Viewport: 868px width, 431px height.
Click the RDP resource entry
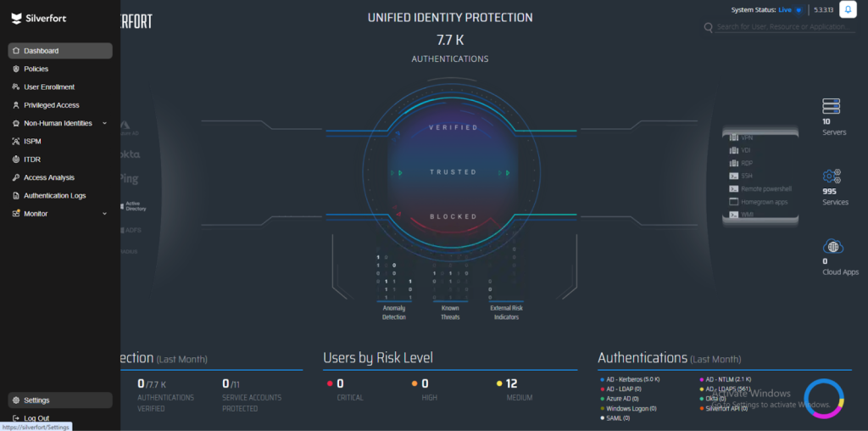[743, 164]
